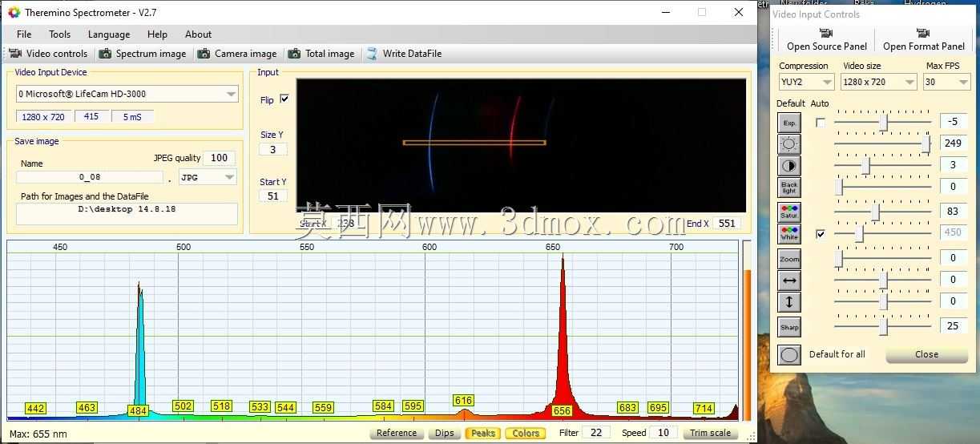
Task: Click the 484 peak label
Action: coord(138,411)
